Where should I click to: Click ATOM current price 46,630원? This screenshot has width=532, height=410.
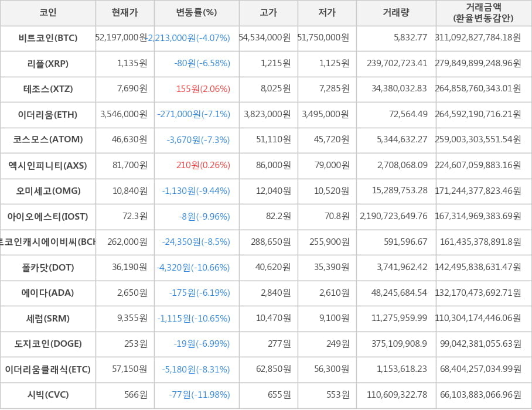129,139
